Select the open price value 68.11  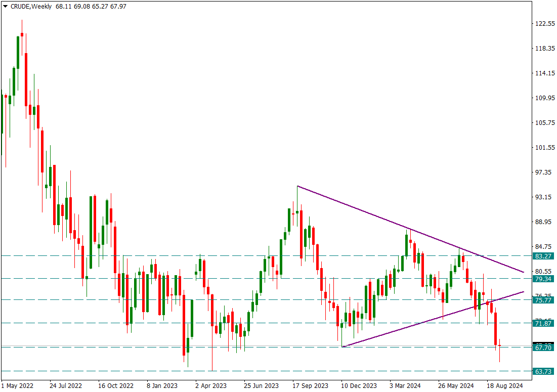[63, 7]
